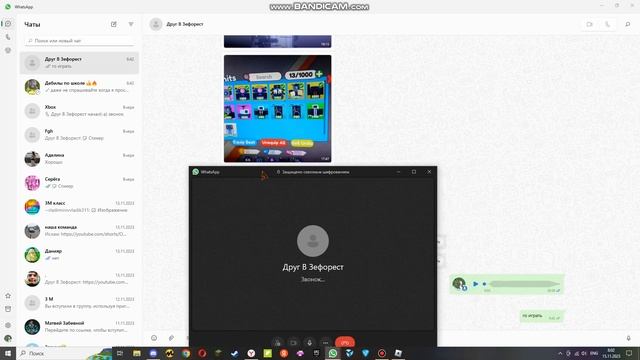Viewport: 640px width, 360px height.
Task: Open the chat filter dropdown
Action: 131,24
